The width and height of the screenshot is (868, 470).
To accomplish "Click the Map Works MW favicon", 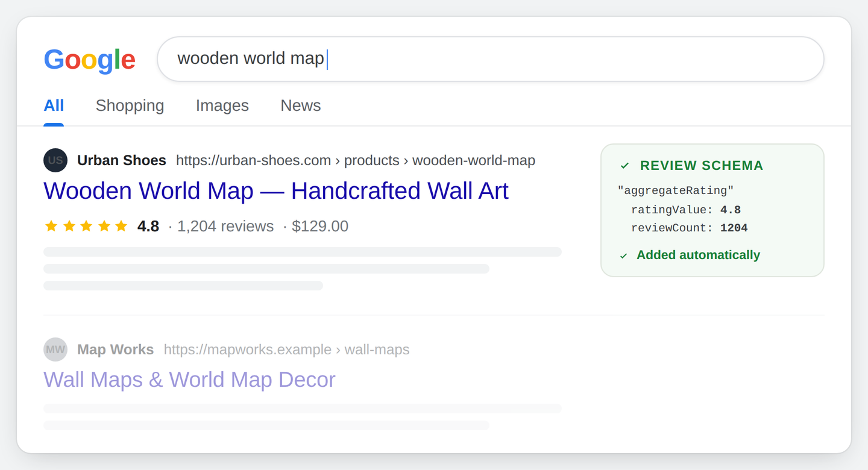I will pos(55,349).
